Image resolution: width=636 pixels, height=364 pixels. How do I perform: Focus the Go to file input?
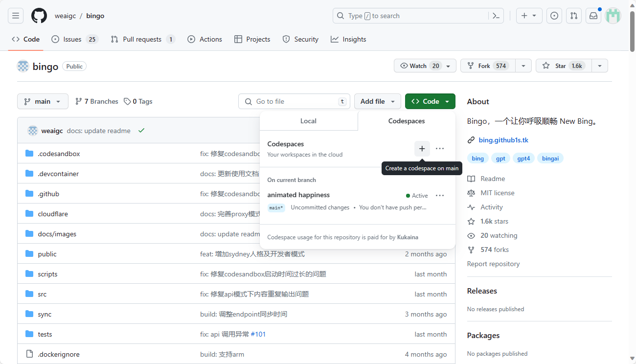pos(294,101)
